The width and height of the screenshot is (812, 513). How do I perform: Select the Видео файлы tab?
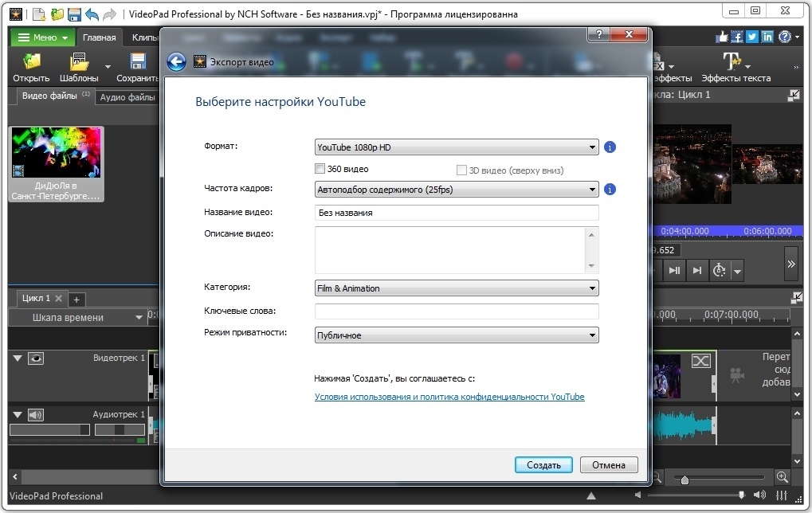pos(56,96)
